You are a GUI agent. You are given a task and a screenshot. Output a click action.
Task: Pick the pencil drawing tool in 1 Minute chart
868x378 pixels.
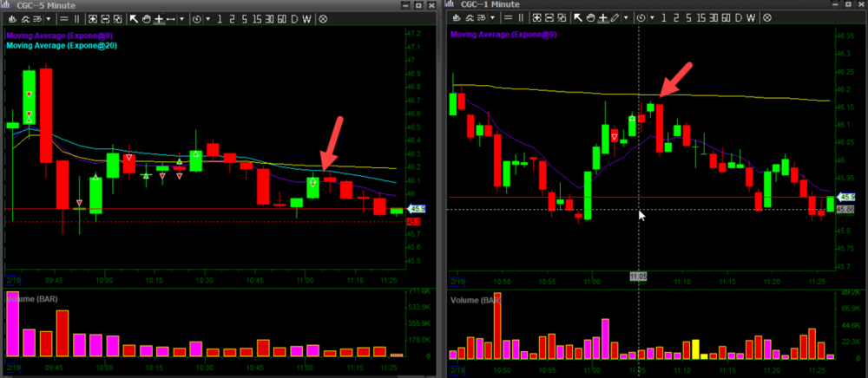[x=615, y=17]
